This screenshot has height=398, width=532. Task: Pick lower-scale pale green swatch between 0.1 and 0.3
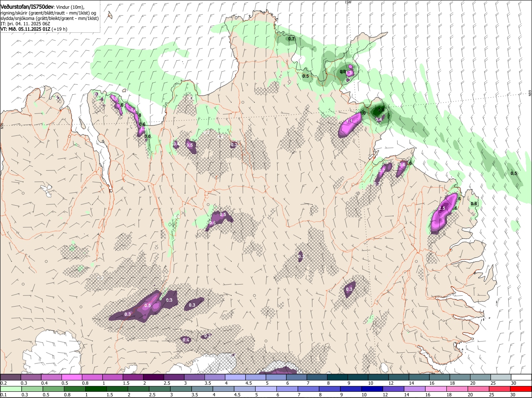point(11,389)
